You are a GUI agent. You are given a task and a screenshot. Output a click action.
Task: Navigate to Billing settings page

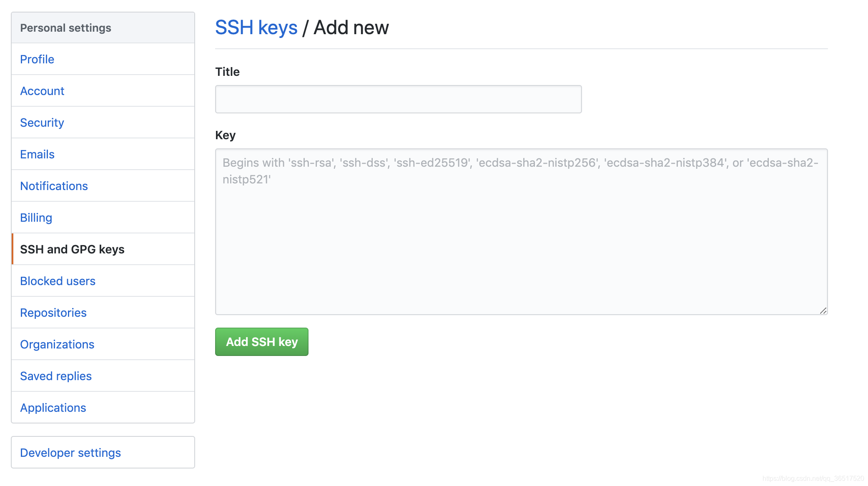[36, 218]
